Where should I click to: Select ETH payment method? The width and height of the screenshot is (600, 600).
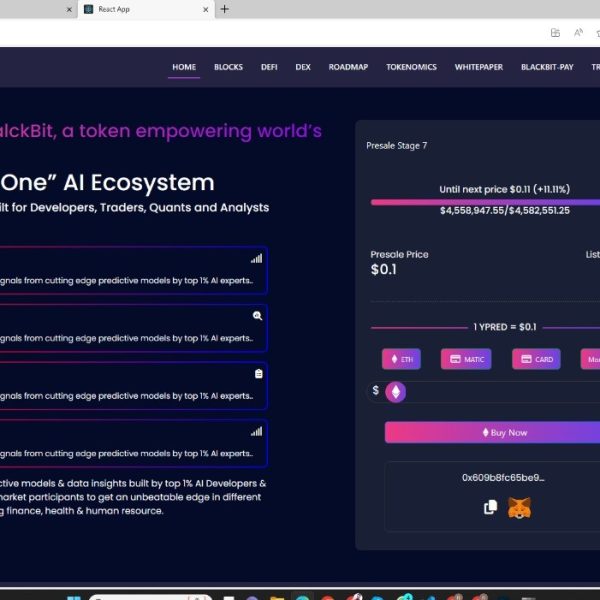click(x=401, y=359)
